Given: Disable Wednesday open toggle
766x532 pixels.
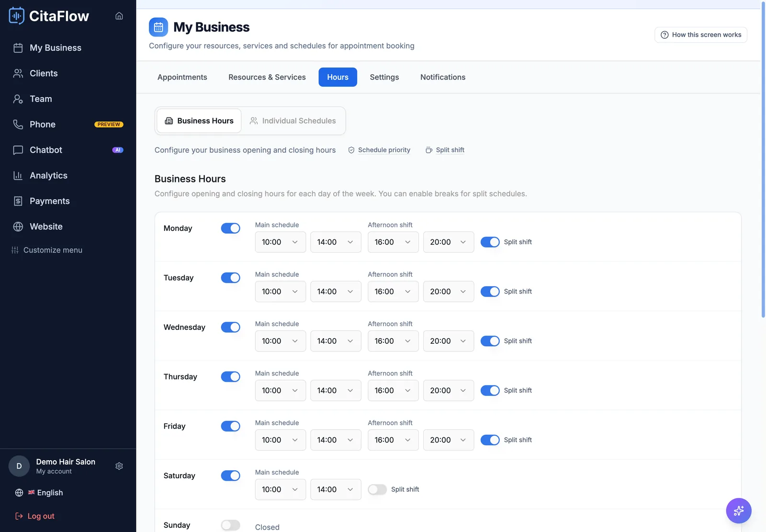Looking at the screenshot, I should pyautogui.click(x=230, y=327).
